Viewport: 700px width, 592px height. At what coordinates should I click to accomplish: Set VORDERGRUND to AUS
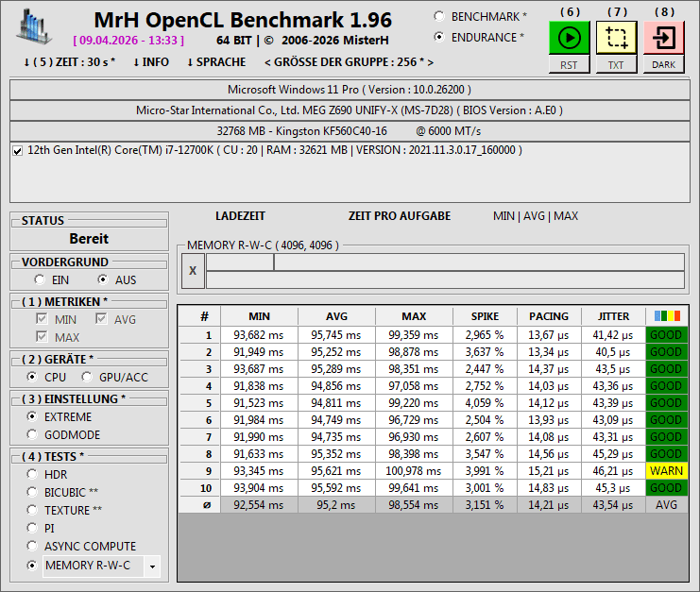pos(103,279)
